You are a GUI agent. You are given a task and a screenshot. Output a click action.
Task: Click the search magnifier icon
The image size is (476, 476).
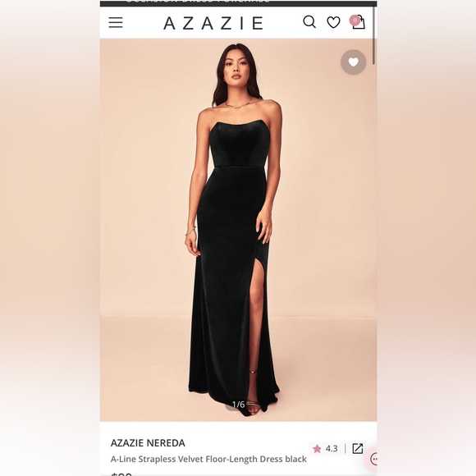[x=309, y=22]
